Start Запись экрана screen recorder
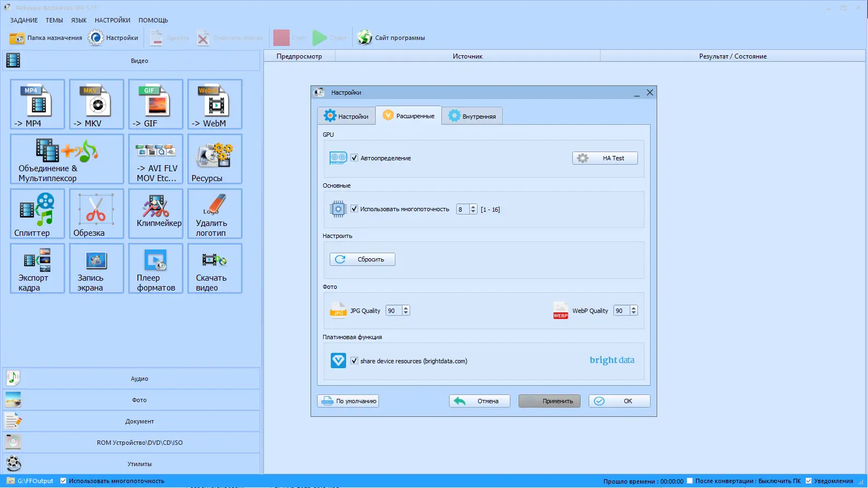The height and width of the screenshot is (488, 868). pos(96,268)
